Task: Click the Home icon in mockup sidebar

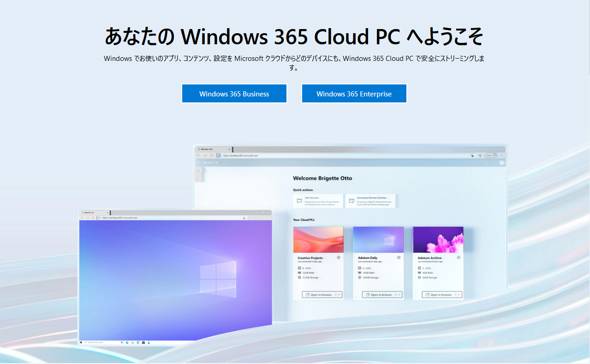Action: 198,171
